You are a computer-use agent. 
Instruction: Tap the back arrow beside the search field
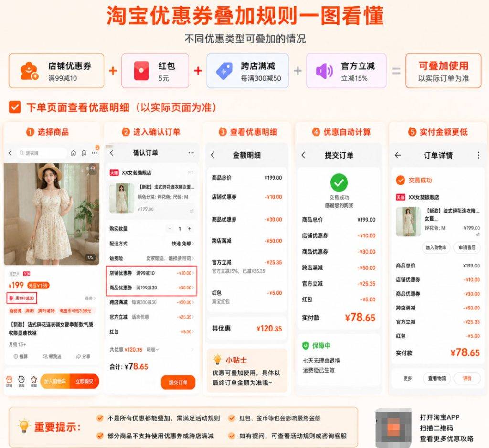(x=11, y=153)
